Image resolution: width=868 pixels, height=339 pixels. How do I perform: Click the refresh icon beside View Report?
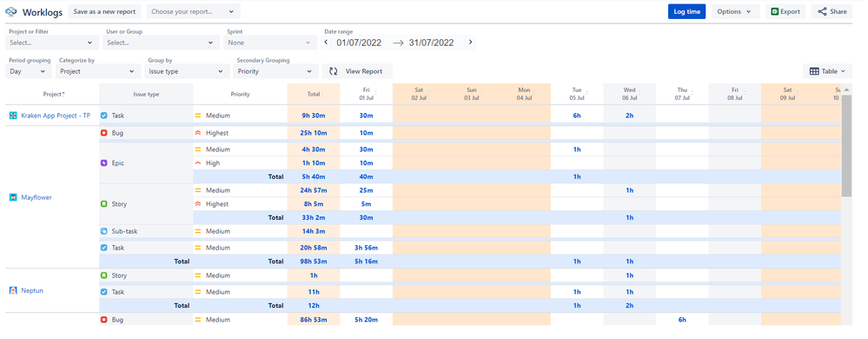tap(334, 71)
